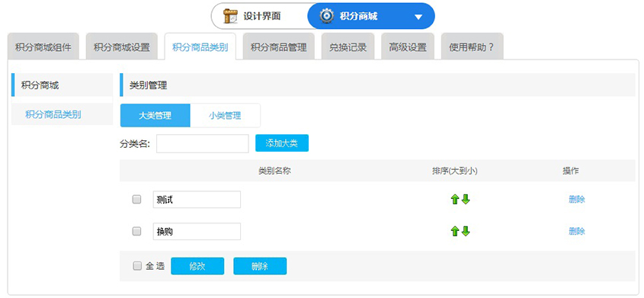Switch to 高级设置 tab
This screenshot has width=644, height=298.
coord(408,46)
